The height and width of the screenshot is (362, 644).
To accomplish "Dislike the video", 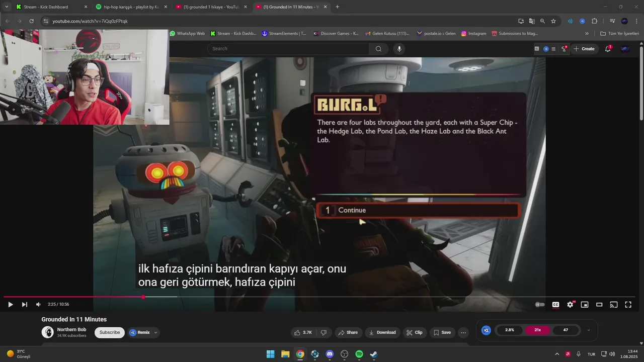I will click(x=324, y=332).
